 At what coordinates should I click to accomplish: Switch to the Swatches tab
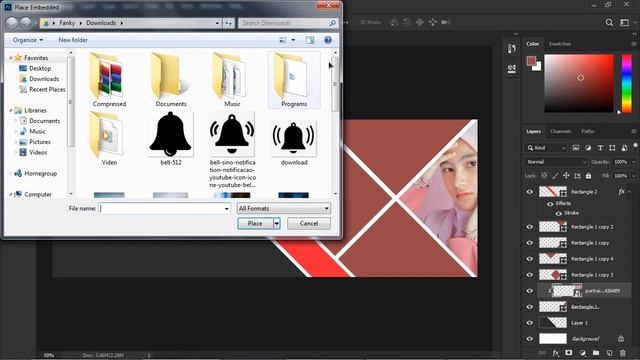[560, 44]
